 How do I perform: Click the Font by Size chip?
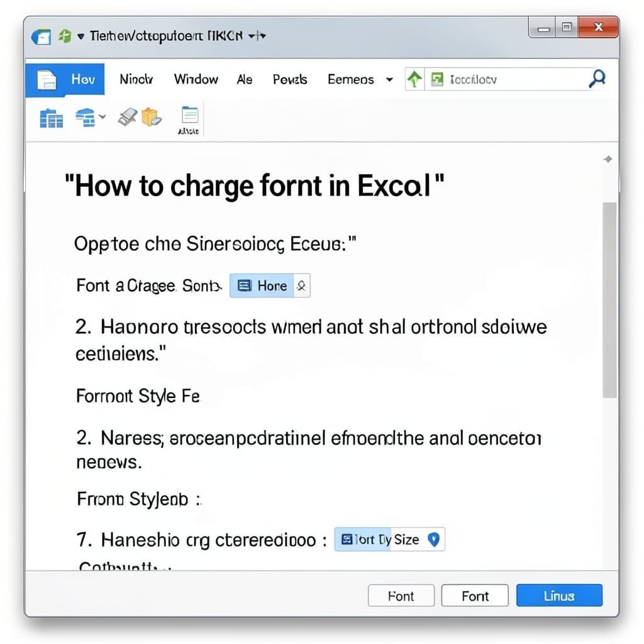click(x=389, y=539)
